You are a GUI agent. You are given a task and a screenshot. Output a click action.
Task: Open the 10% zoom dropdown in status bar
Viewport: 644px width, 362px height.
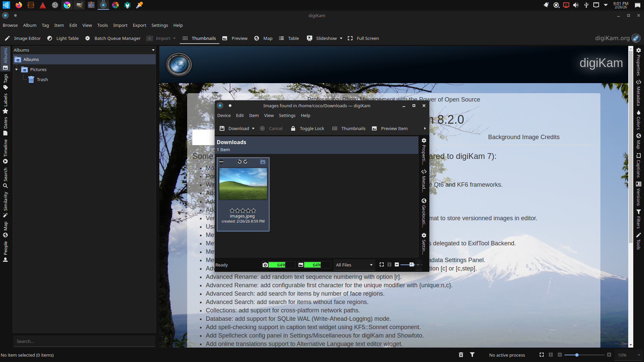pyautogui.click(x=629, y=355)
